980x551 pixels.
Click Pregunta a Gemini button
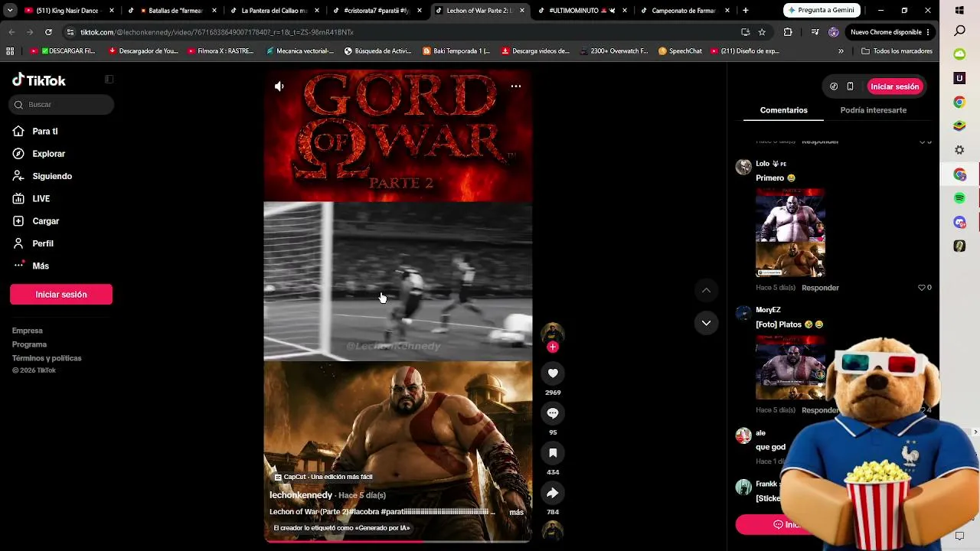(x=820, y=11)
